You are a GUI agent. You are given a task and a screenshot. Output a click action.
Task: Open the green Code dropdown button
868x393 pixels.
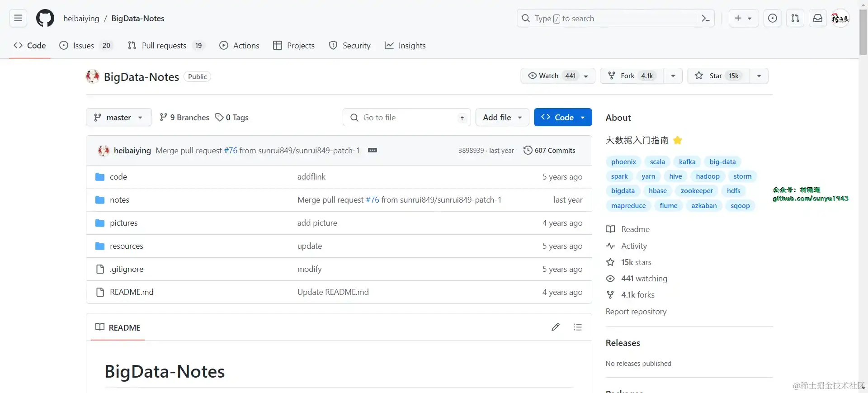tap(563, 118)
